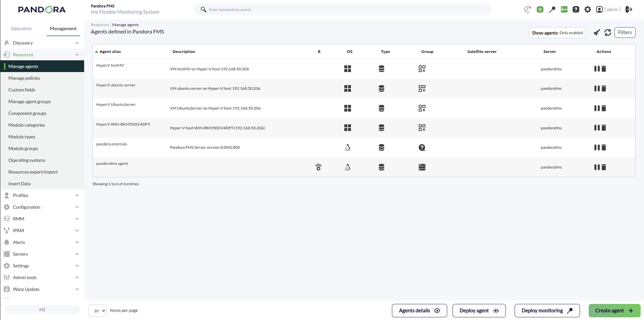Expand the Warp Update section chevron
Image resolution: width=644 pixels, height=320 pixels.
pyautogui.click(x=77, y=289)
